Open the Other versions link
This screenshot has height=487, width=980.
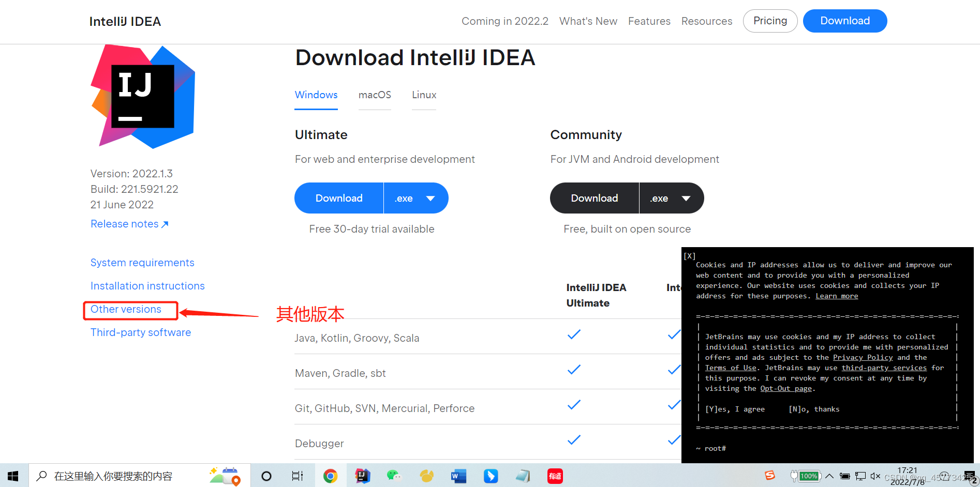point(126,309)
